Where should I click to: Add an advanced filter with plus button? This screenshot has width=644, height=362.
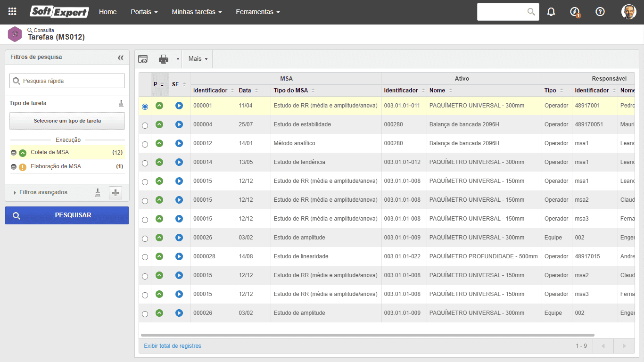coord(116,192)
